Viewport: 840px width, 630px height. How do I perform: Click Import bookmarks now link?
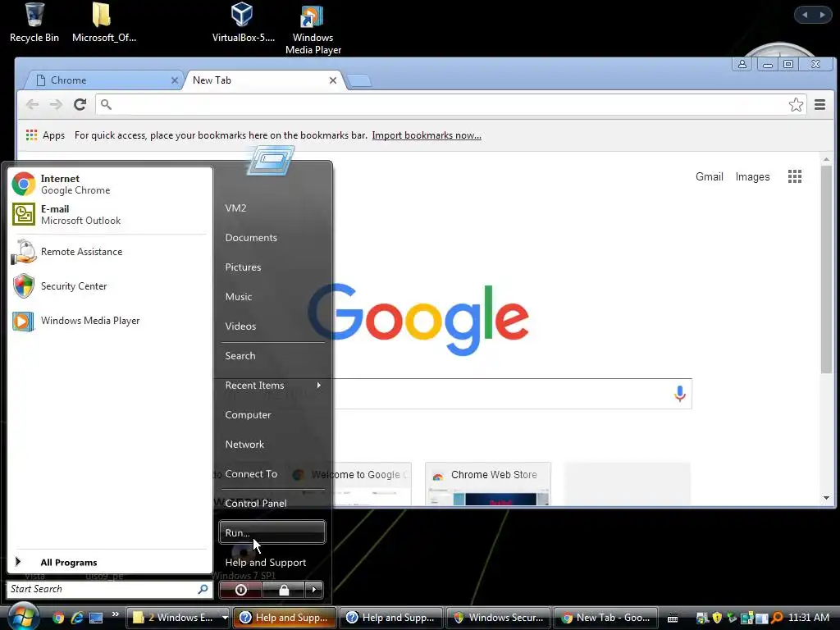pos(427,135)
